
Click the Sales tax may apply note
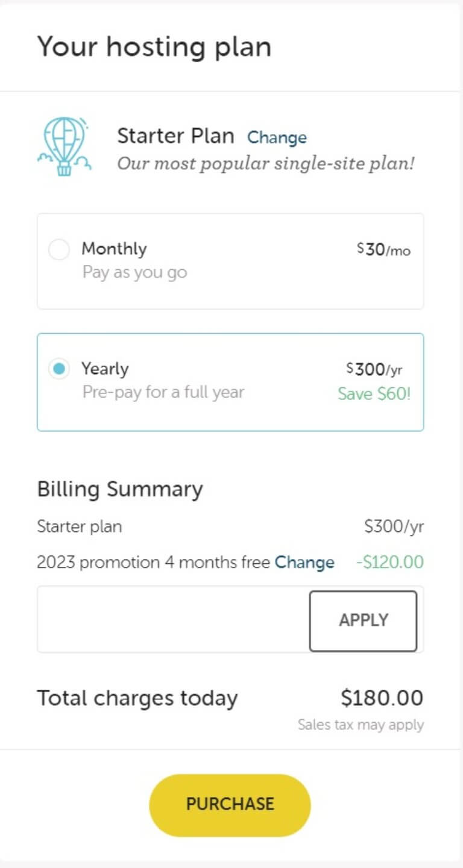(361, 725)
